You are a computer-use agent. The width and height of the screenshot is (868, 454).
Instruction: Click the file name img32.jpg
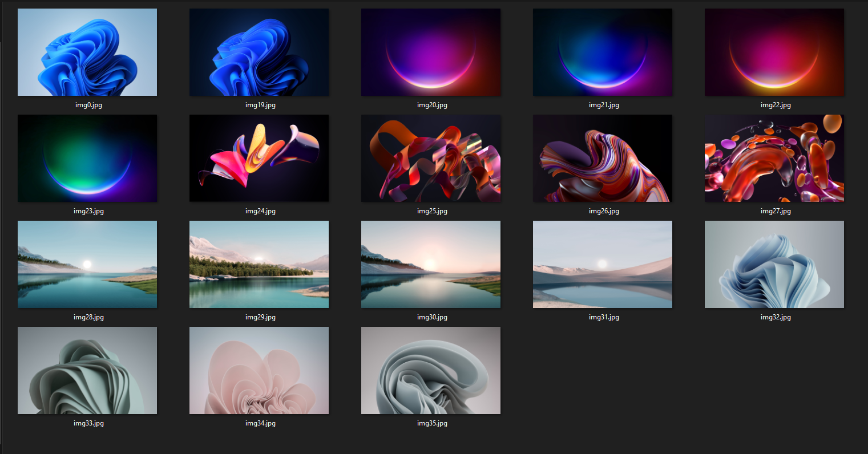[776, 317]
